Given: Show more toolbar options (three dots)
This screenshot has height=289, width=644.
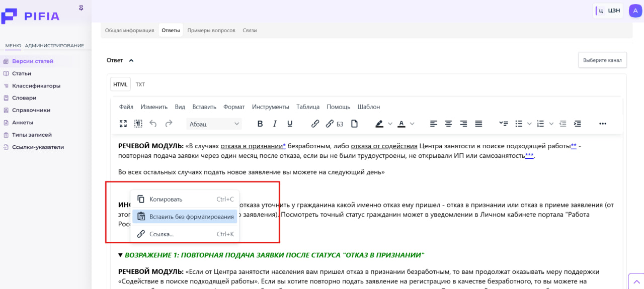Looking at the screenshot, I should pos(603,124).
